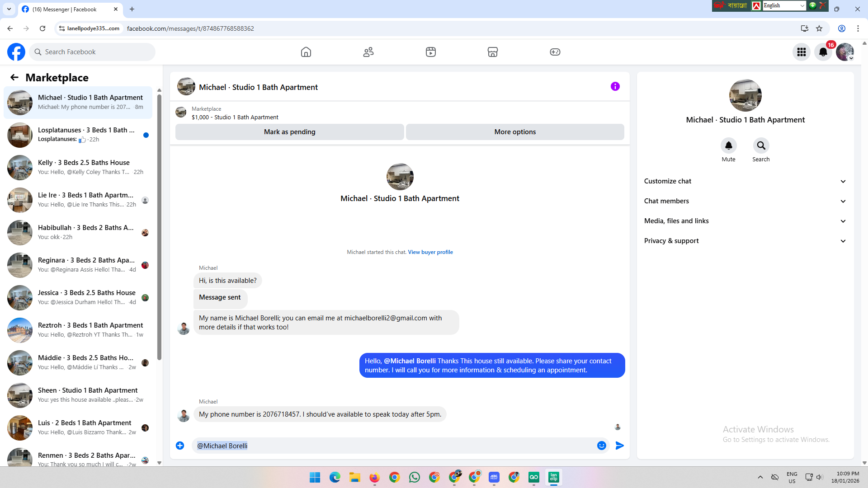
Task: Expand the Privacy & support section
Action: tap(745, 241)
